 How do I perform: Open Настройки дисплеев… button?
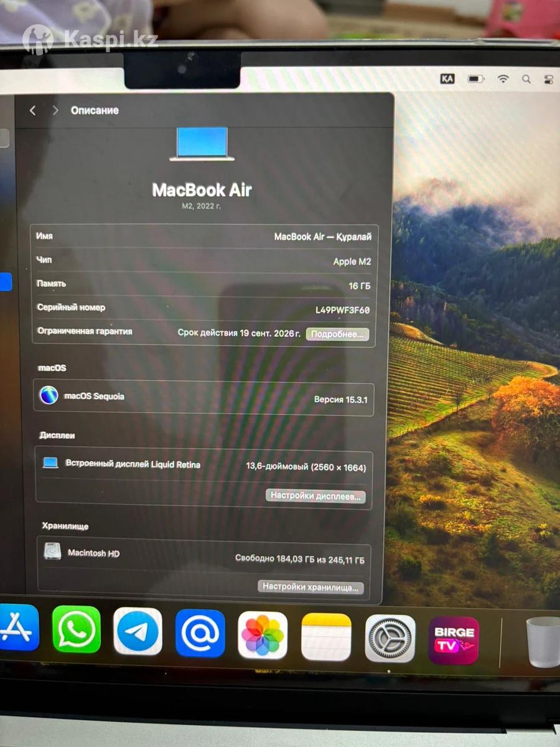[x=315, y=496]
